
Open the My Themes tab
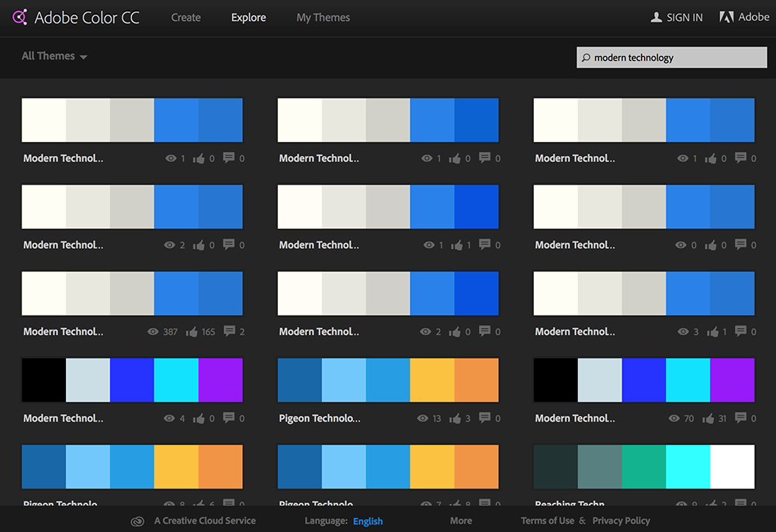pos(323,17)
